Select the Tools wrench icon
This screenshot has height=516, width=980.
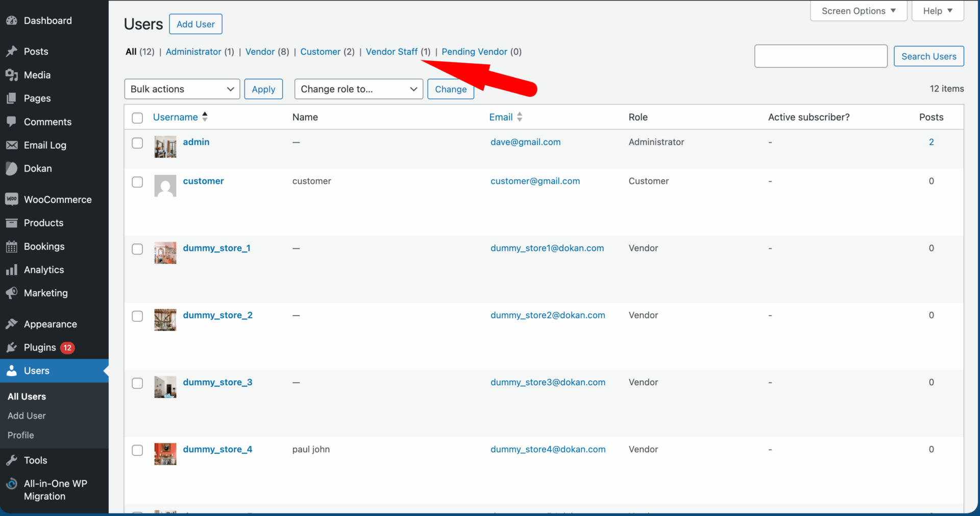tap(12, 460)
